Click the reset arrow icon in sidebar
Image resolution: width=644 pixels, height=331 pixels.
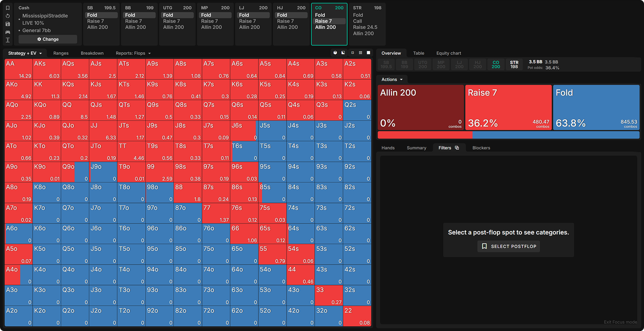(x=7, y=16)
